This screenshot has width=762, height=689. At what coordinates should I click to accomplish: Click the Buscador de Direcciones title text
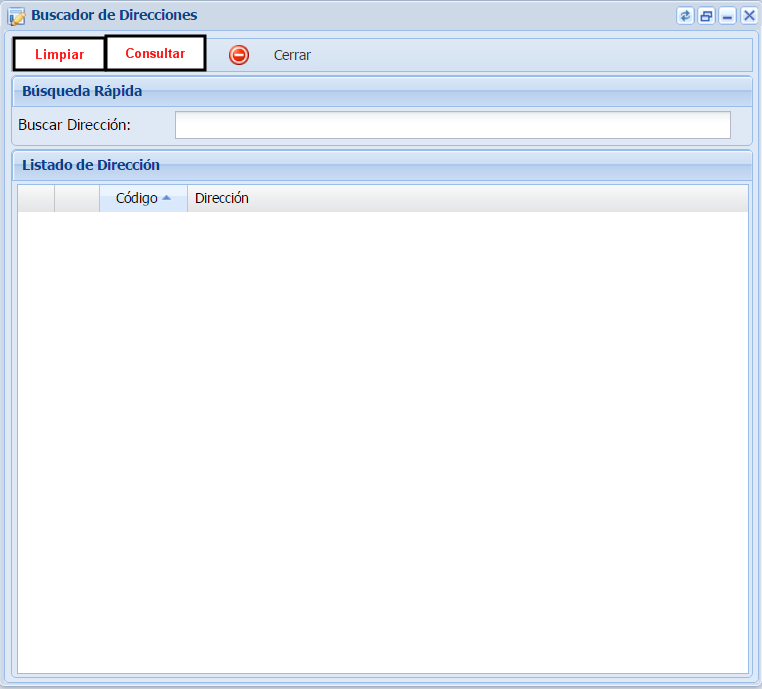(114, 16)
